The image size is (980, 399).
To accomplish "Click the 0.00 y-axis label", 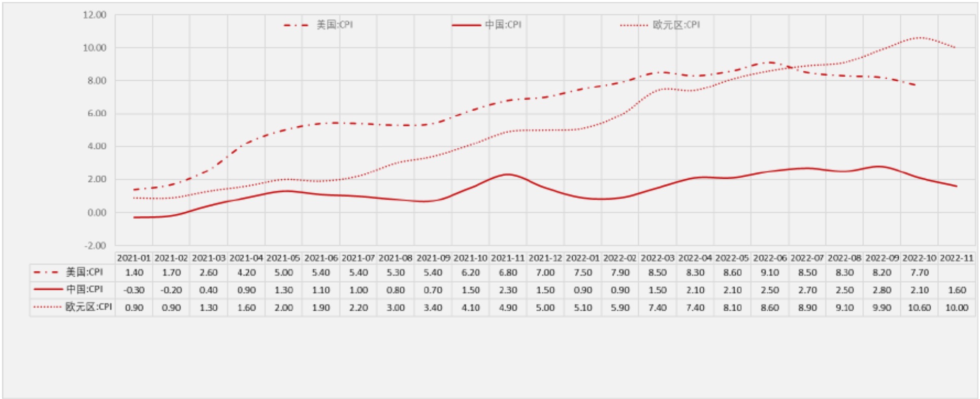I will click(97, 213).
